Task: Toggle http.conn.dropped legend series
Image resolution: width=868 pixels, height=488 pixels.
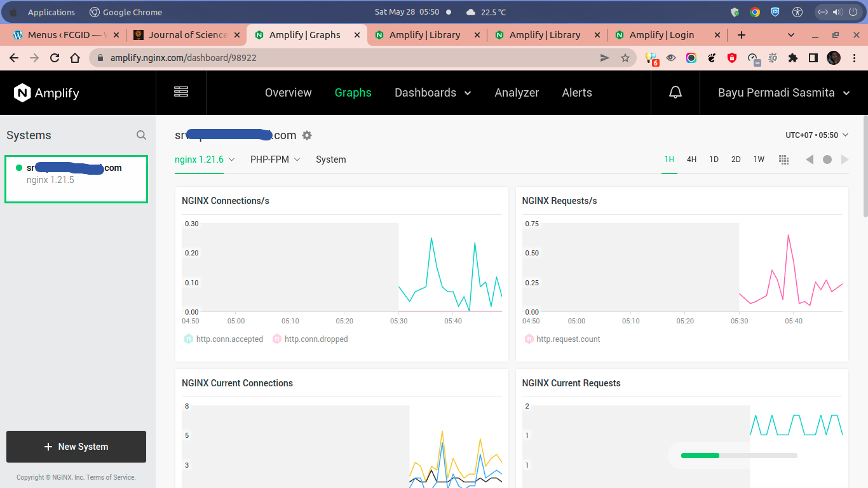Action: [x=310, y=339]
